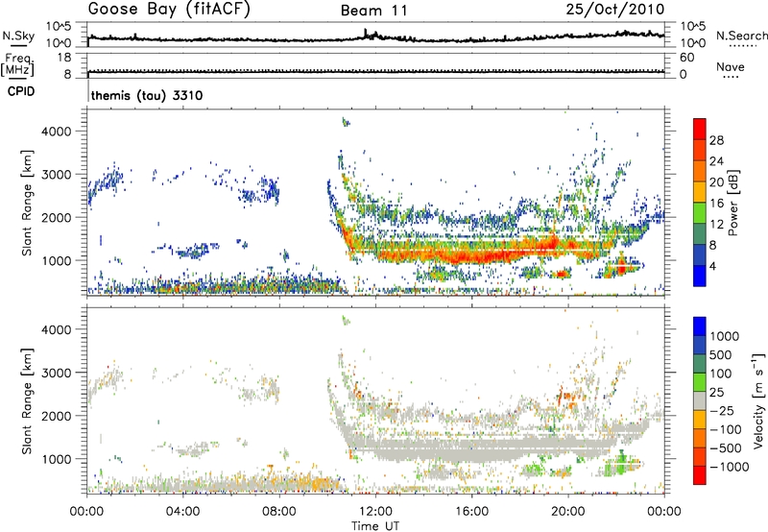Click the "-1000" label on the Velocity colorbar

729,467
